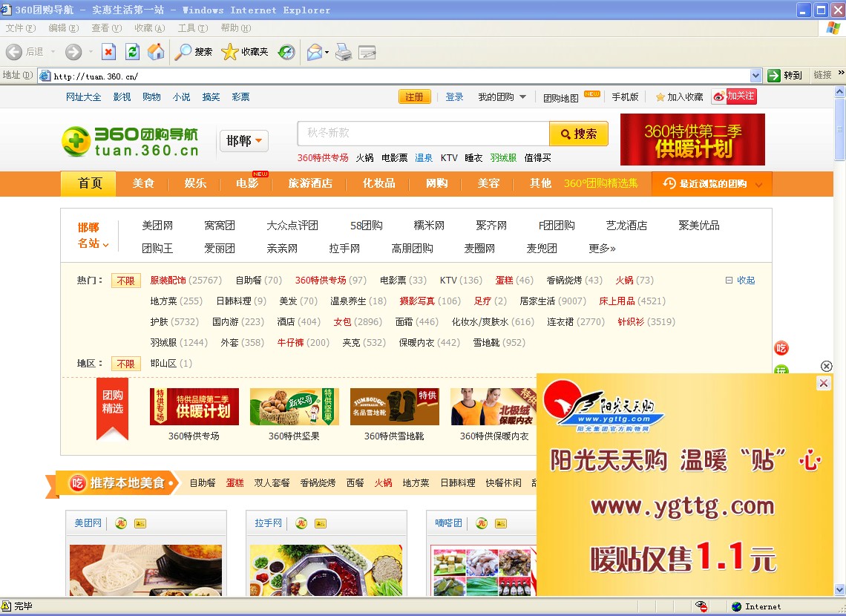Click 嘀嗒团 card yellow ticket icon
The image size is (846, 616).
(501, 523)
